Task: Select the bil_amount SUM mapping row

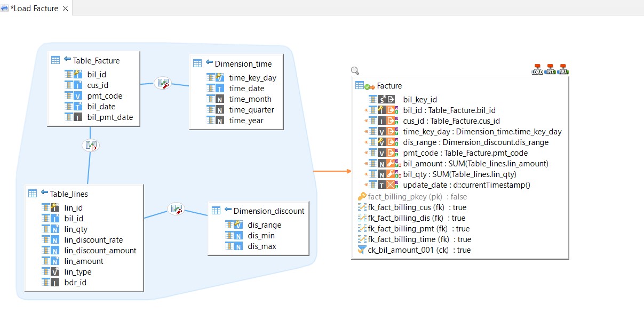Action: [475, 164]
